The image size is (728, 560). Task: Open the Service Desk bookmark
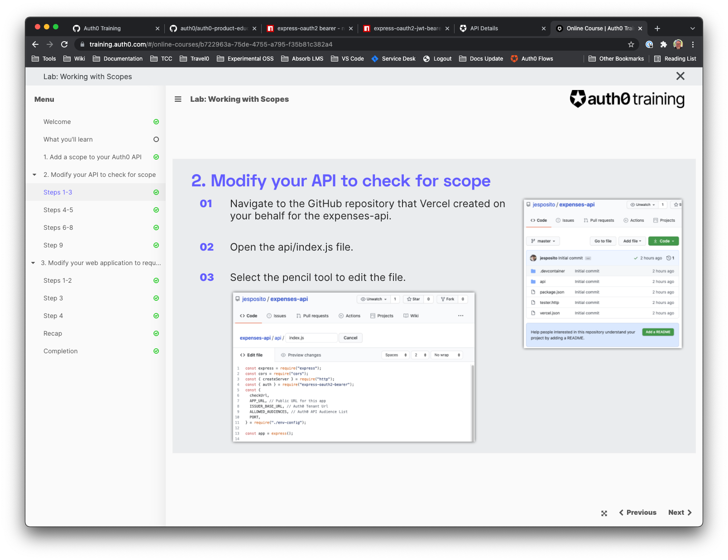click(x=393, y=59)
